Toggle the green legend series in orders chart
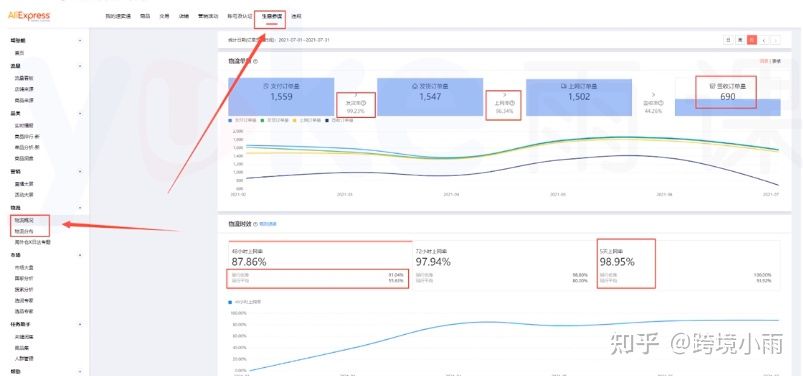 [273, 120]
